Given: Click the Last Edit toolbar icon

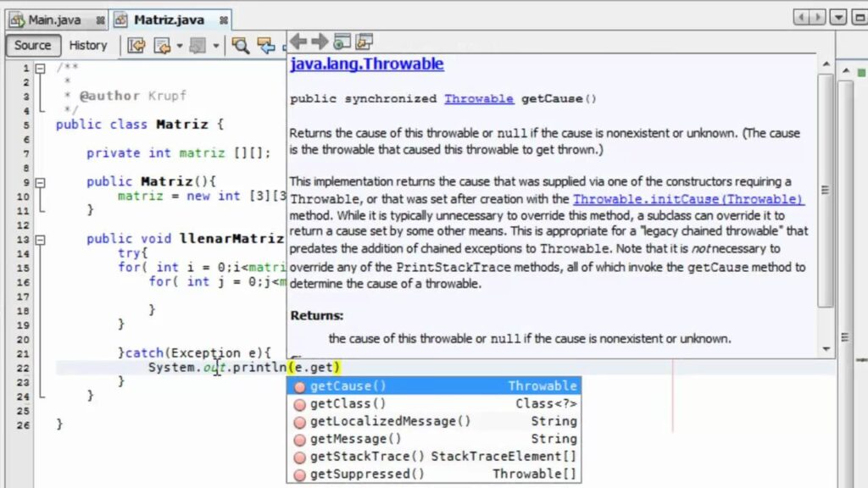Looking at the screenshot, I should click(136, 46).
